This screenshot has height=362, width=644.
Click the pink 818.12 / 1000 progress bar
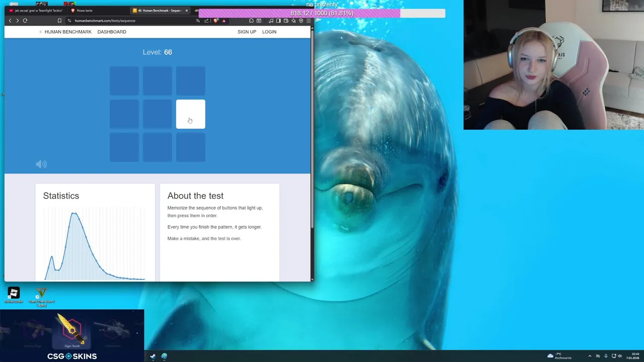tap(322, 13)
